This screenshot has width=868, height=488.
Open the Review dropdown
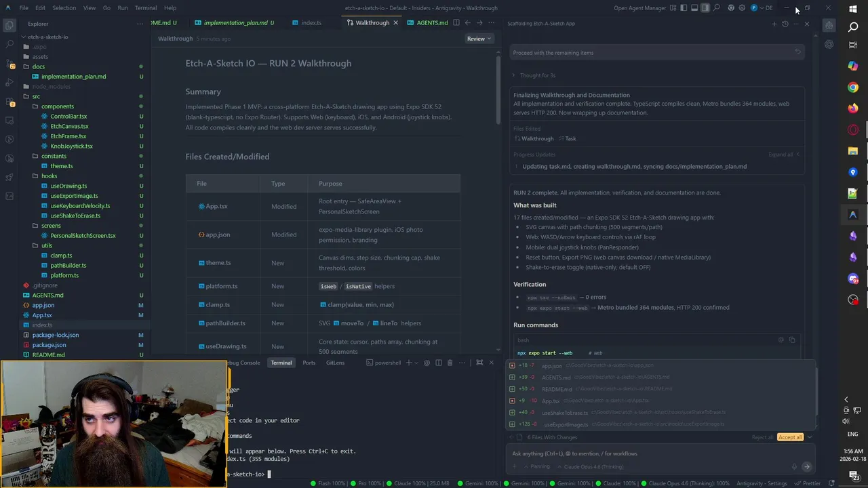(479, 39)
